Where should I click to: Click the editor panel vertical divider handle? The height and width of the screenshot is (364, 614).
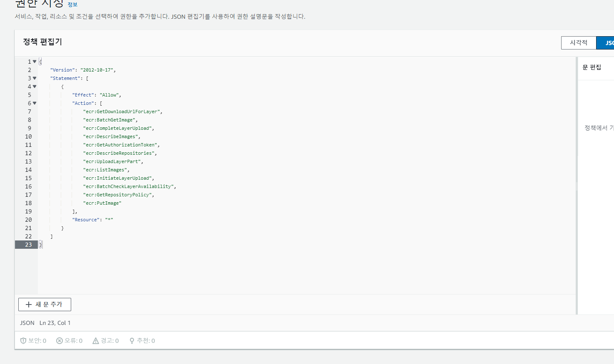[x=577, y=186]
